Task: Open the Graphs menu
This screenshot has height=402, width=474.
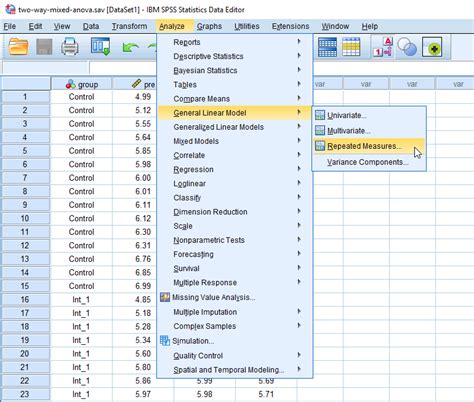Action: click(209, 26)
